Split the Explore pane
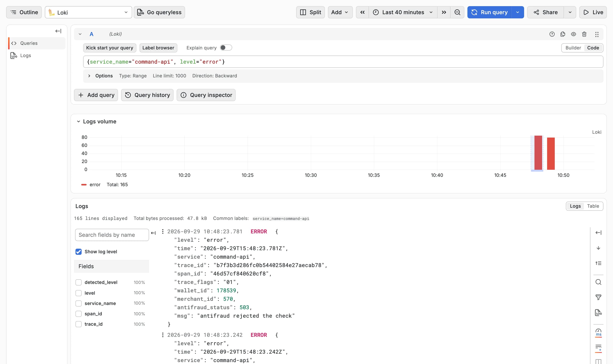The width and height of the screenshot is (613, 364). [310, 12]
